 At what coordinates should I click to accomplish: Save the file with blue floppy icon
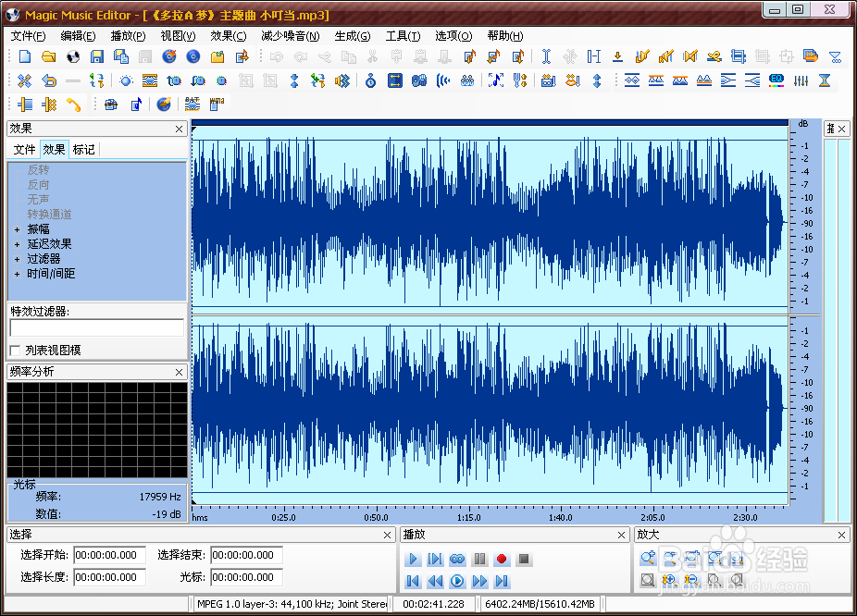(97, 56)
